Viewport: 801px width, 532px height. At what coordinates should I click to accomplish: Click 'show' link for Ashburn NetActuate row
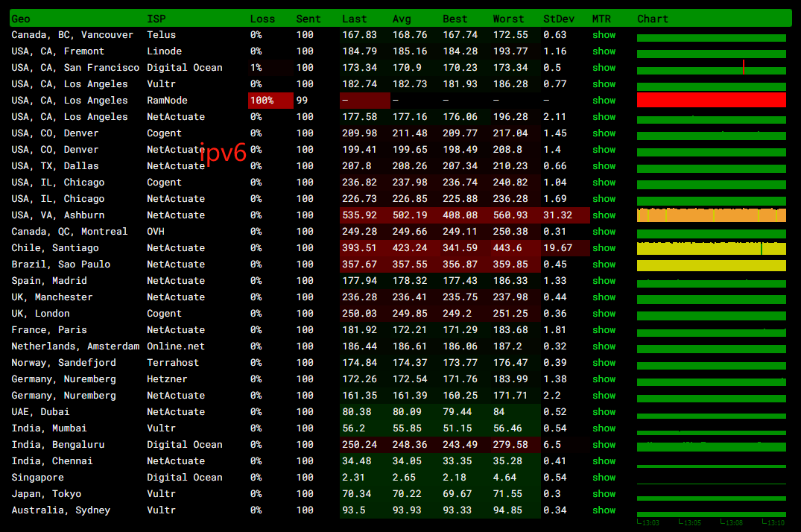tap(604, 215)
